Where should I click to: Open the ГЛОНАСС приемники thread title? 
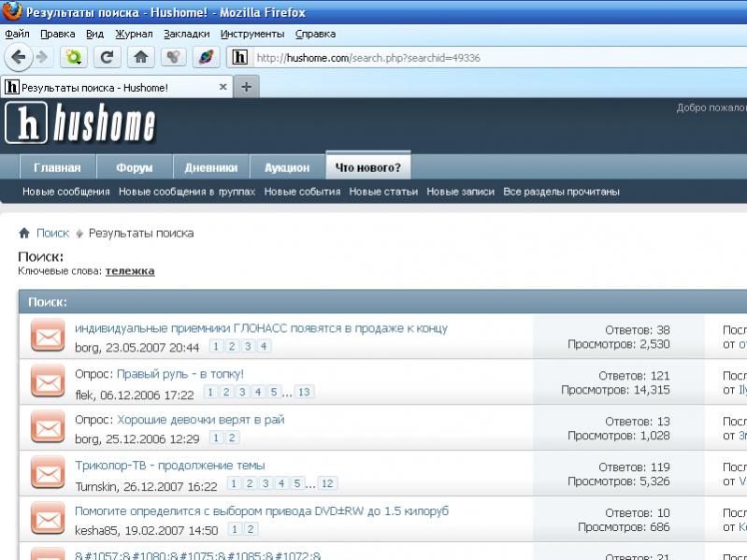[261, 328]
